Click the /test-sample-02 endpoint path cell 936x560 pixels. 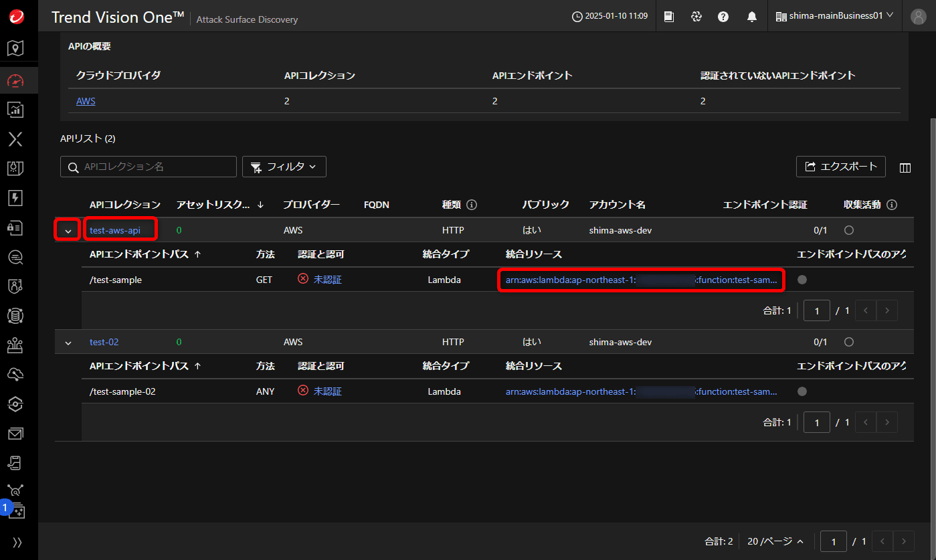122,391
